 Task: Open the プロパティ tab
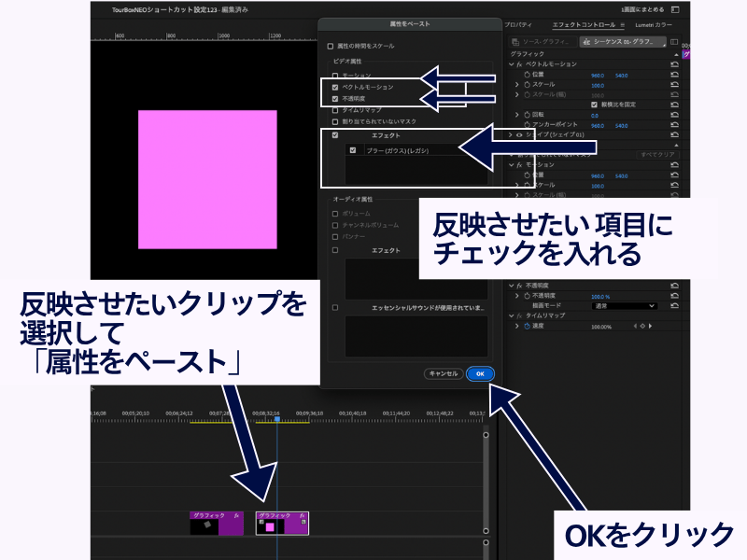(518, 24)
